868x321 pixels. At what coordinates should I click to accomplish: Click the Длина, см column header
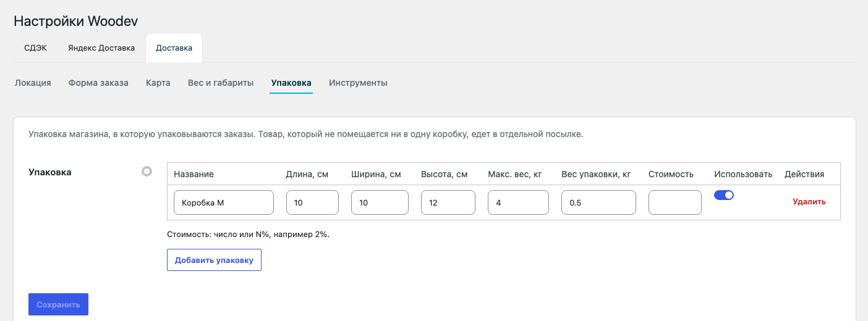307,174
